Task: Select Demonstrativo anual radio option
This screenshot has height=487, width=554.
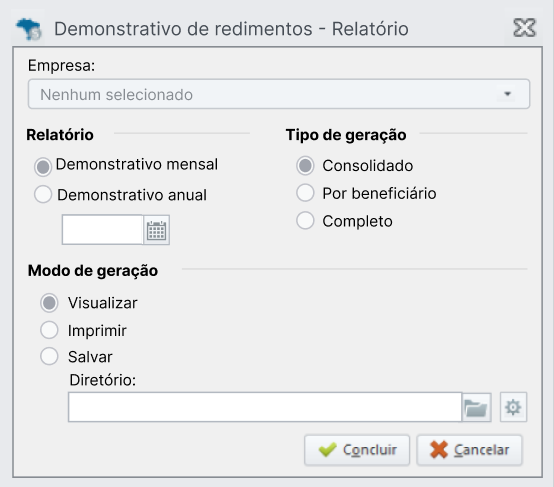Action: coord(43,194)
